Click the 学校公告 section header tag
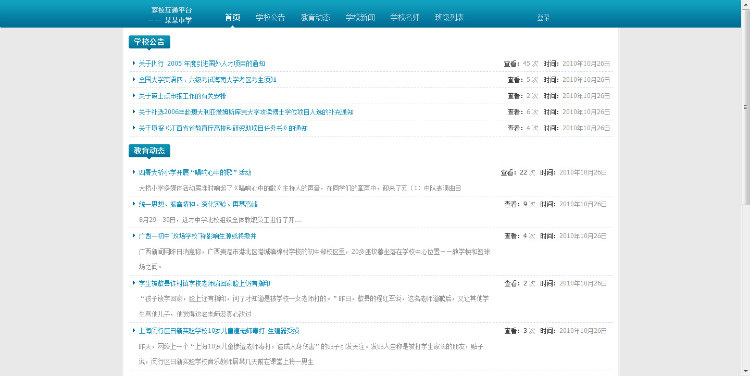Image resolution: width=750 pixels, height=376 pixels. point(149,42)
